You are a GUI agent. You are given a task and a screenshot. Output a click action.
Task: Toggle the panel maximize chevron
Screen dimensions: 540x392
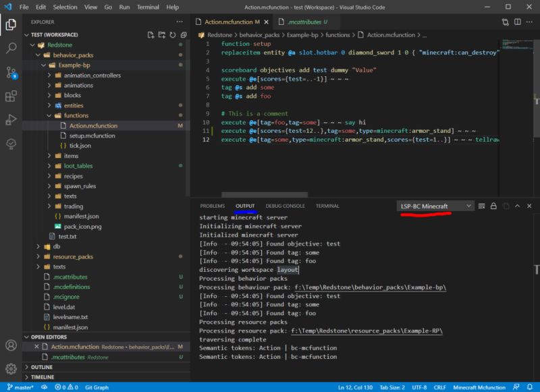coord(517,206)
